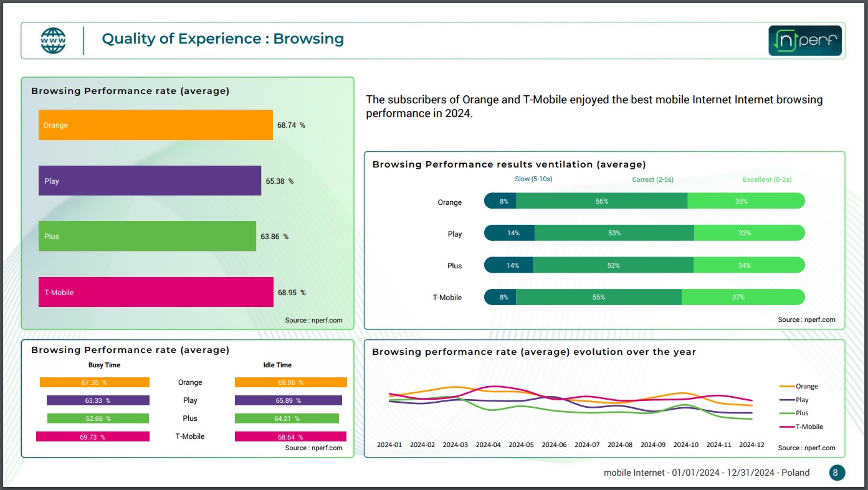Viewport: 868px width, 490px height.
Task: Click Orange idle time bar 69.06 %
Action: pos(291,382)
